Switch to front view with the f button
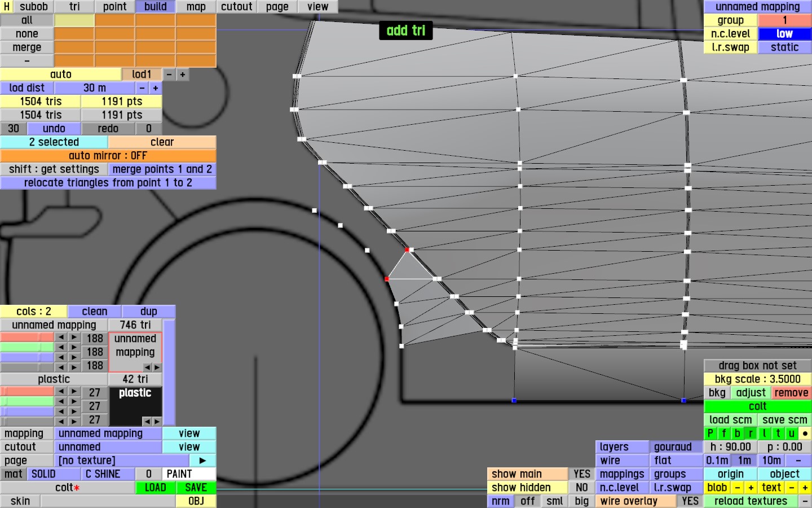The height and width of the screenshot is (508, 812). click(x=724, y=433)
